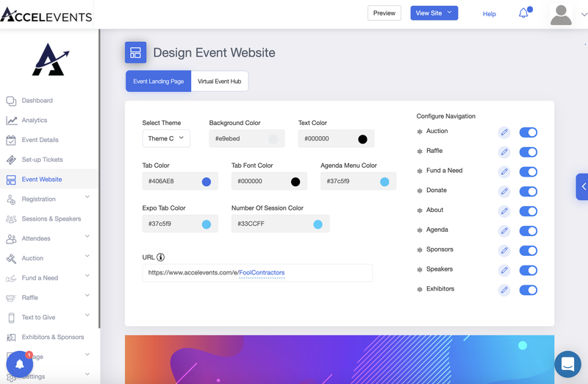This screenshot has width=588, height=384.
Task: Click pencil icon next to Sponsors
Action: (504, 251)
